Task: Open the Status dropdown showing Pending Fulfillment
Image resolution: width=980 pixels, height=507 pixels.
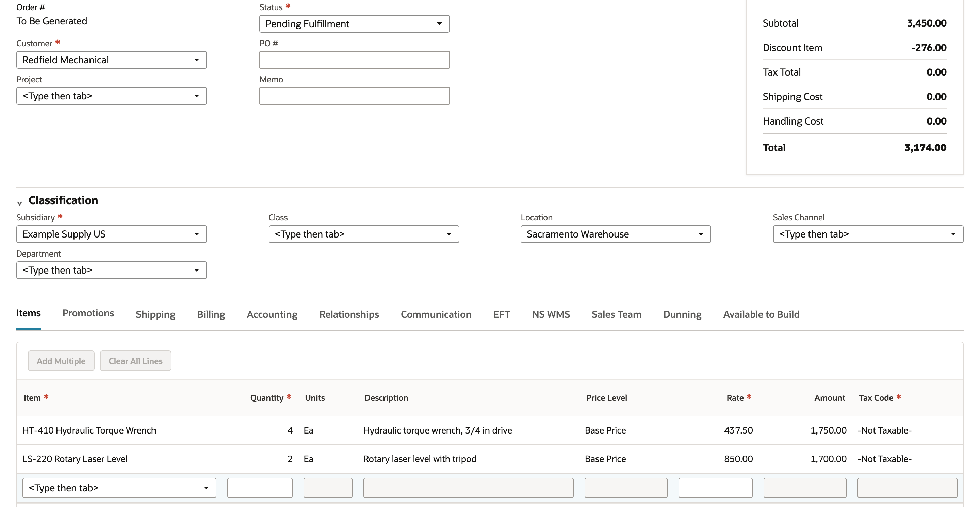Action: point(354,23)
